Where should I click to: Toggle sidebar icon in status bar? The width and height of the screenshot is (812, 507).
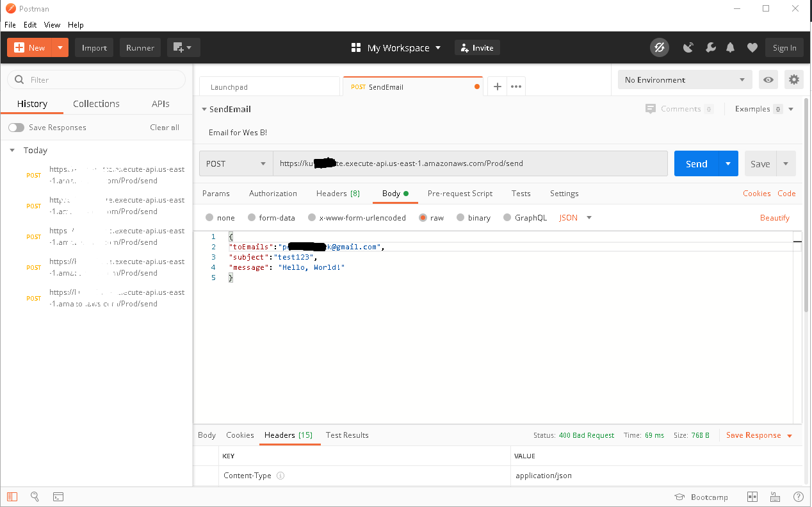[x=13, y=497]
